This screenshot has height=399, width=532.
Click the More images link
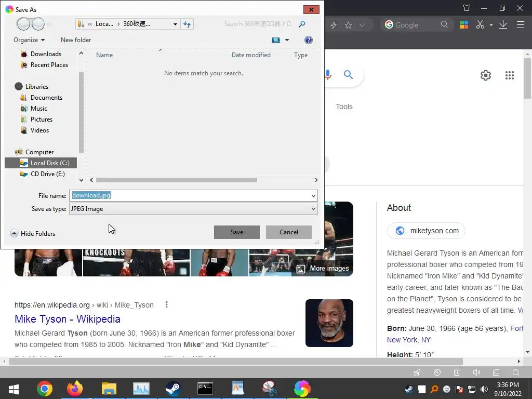323,269
